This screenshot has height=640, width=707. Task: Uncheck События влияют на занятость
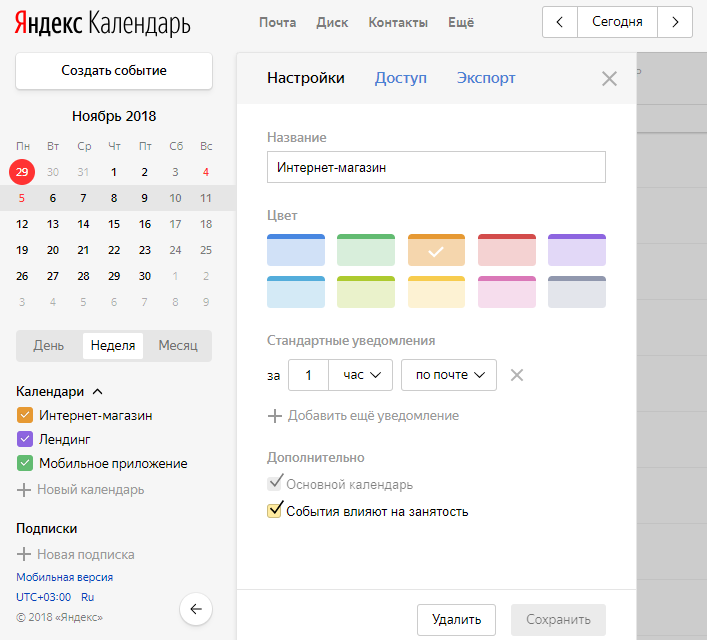275,510
